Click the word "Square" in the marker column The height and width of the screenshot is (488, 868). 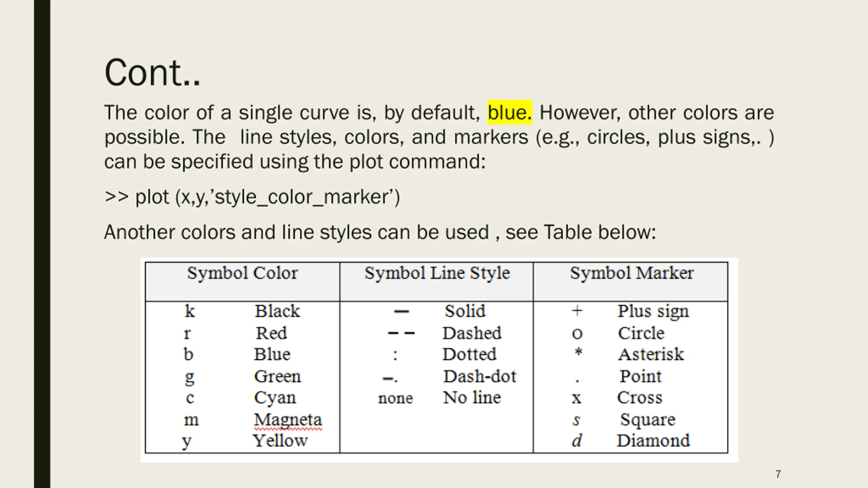tap(648, 420)
